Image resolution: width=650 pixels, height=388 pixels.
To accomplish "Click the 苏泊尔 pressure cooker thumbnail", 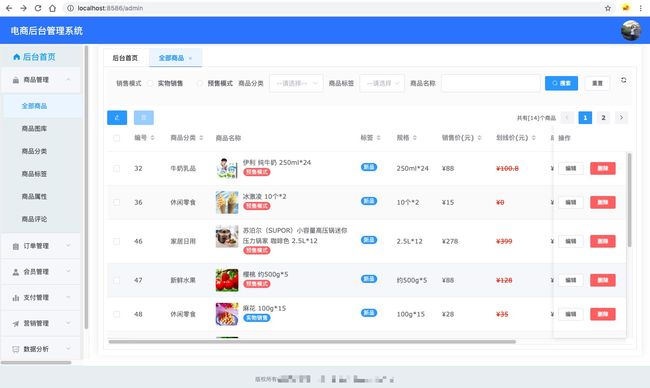I will pyautogui.click(x=227, y=237).
